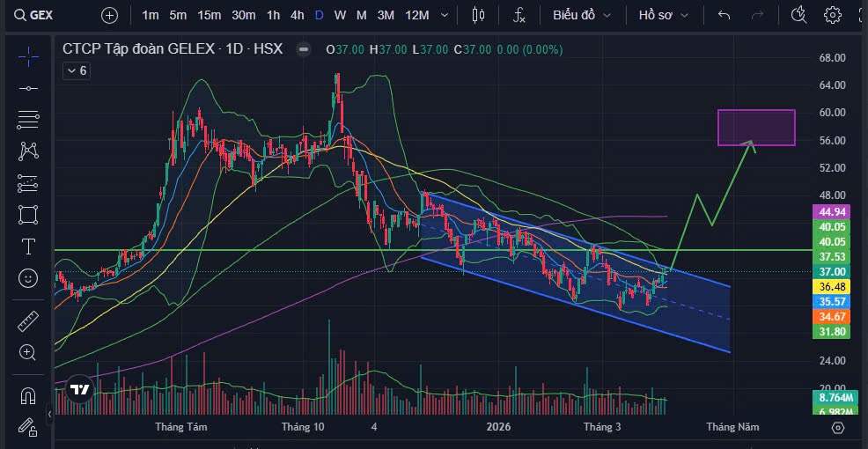Viewport: 868px width, 449px height.
Task: Click the 56.00 price axis value
Action: pyautogui.click(x=833, y=141)
